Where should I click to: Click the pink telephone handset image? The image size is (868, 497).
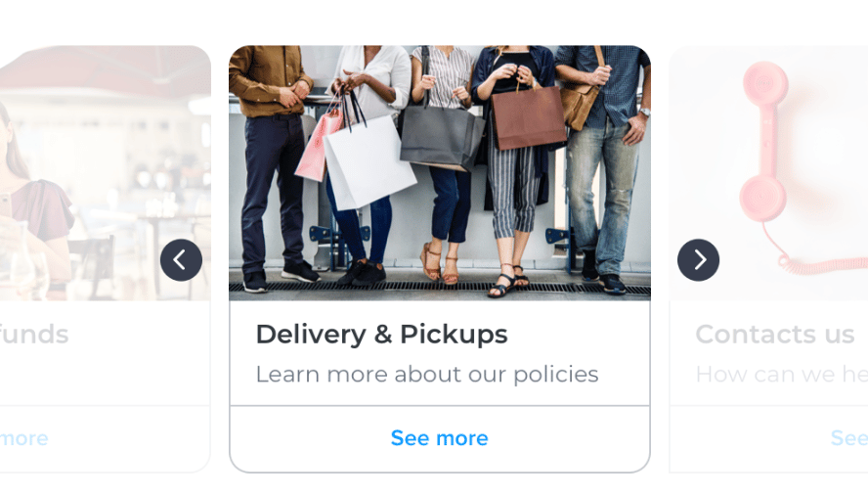click(x=764, y=141)
